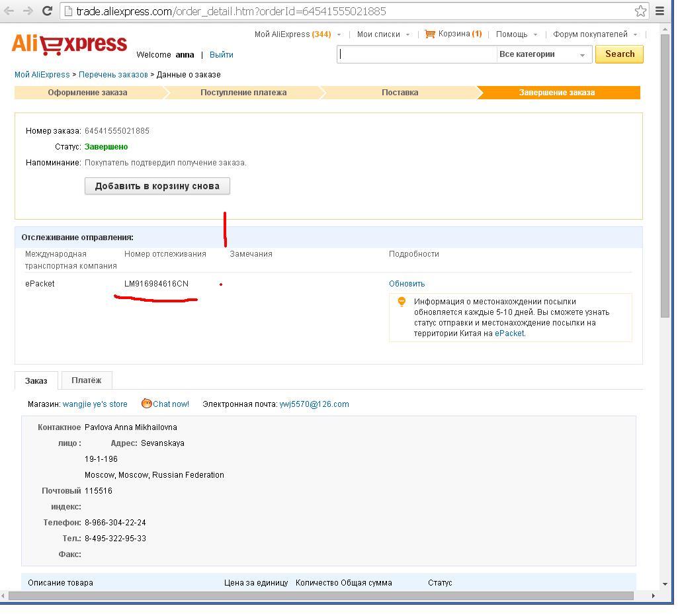Click the address bar URL

[231, 11]
